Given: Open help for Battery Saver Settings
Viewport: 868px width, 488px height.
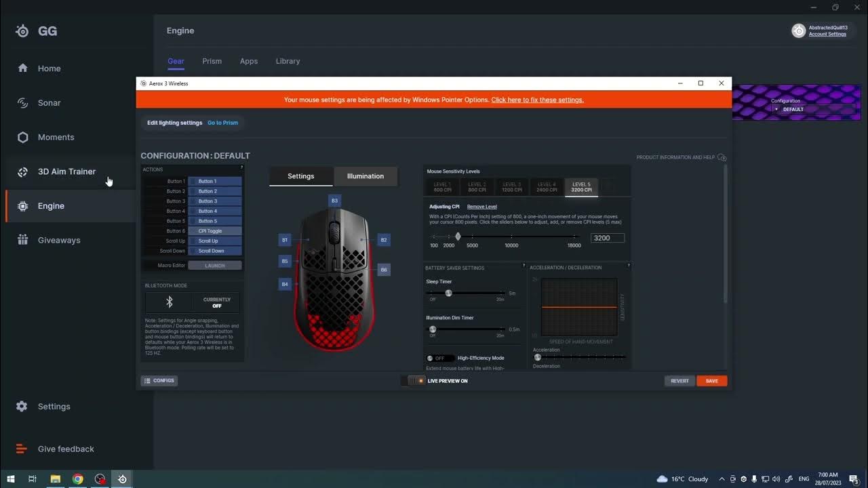Looking at the screenshot, I should coord(524,266).
